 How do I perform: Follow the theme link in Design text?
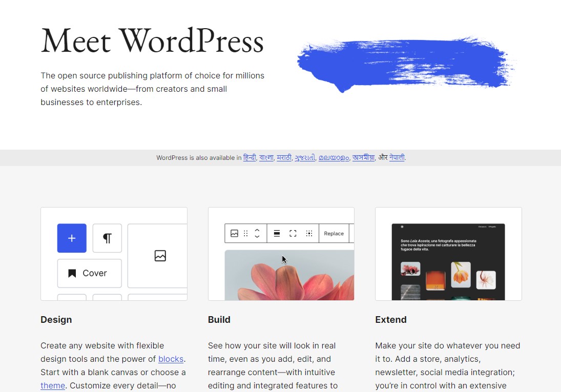53,385
